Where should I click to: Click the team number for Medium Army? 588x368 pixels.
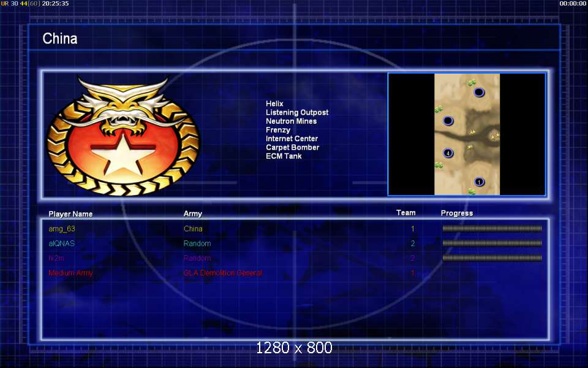(413, 273)
